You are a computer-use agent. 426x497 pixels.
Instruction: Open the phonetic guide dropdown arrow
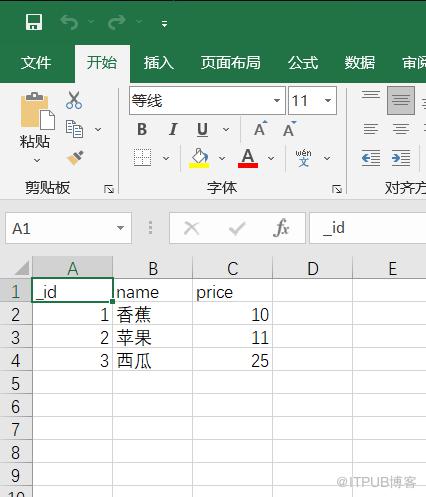click(327, 158)
